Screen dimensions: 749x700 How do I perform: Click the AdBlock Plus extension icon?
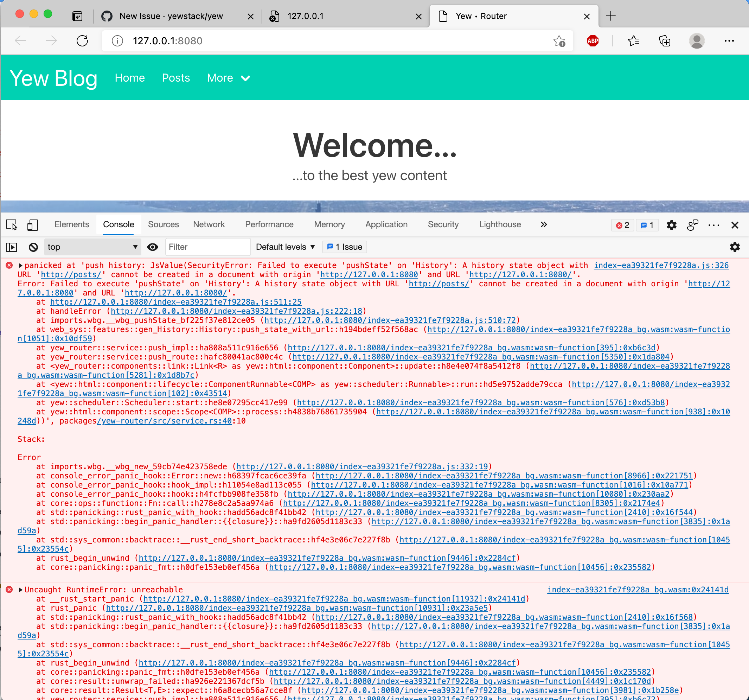592,41
